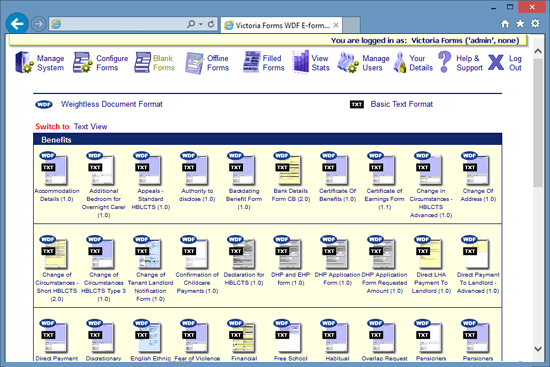Click the page scrollbar down arrow
The width and height of the screenshot is (550, 367).
click(x=538, y=349)
